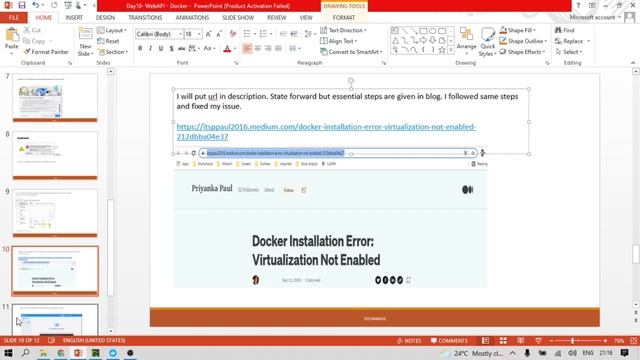Image resolution: width=640 pixels, height=360 pixels.
Task: Open the medium.com docker installation link
Action: [326, 131]
